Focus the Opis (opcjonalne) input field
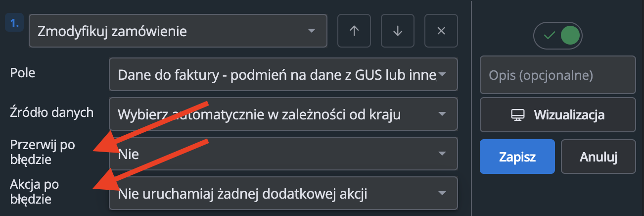This screenshot has height=216, width=644. coord(558,75)
